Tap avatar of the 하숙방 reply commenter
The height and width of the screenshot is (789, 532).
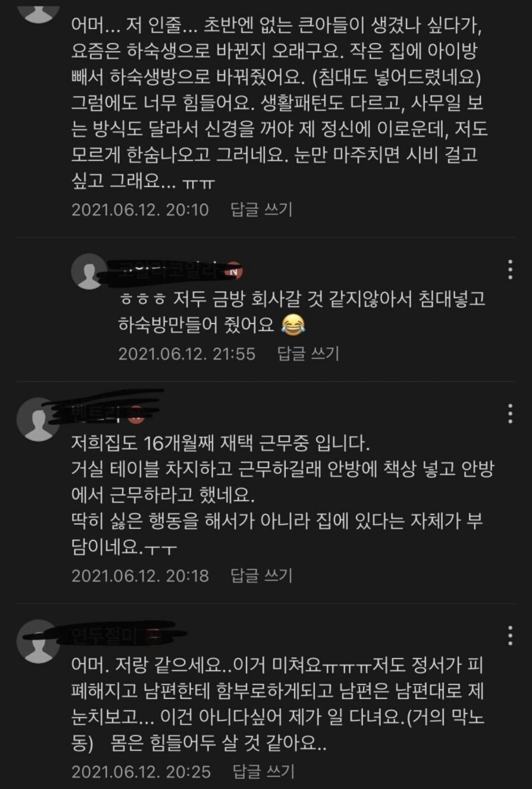89,271
